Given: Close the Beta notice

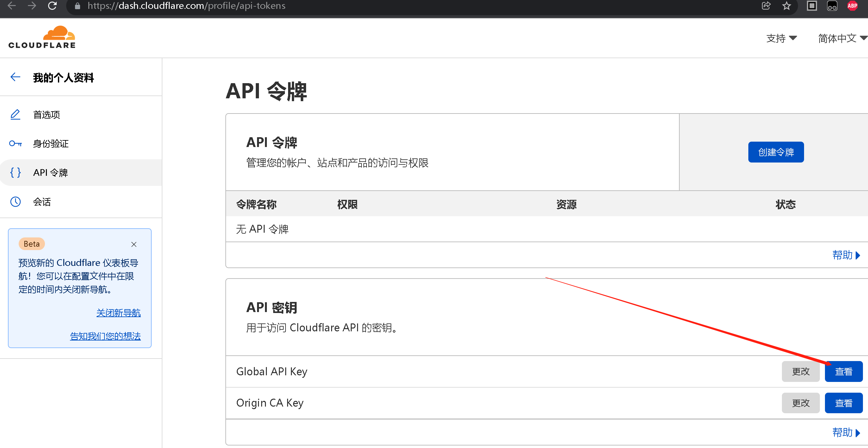Looking at the screenshot, I should 134,244.
